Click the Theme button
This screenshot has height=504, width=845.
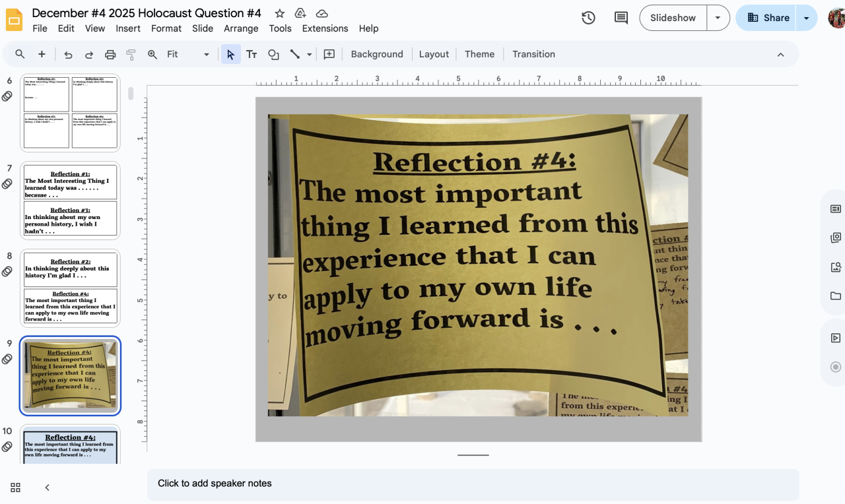pos(479,54)
